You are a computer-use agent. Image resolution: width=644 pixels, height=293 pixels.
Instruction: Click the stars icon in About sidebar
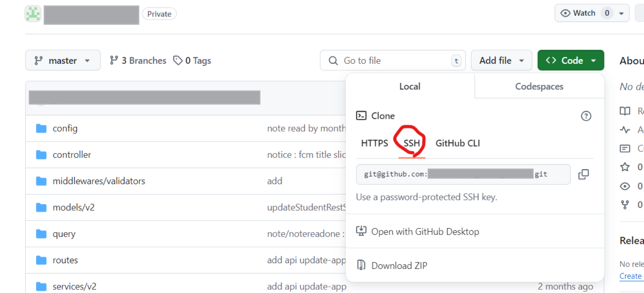tap(625, 167)
